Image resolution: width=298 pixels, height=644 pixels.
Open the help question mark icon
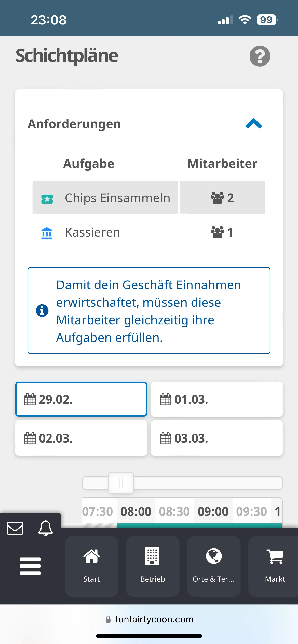coord(260,56)
